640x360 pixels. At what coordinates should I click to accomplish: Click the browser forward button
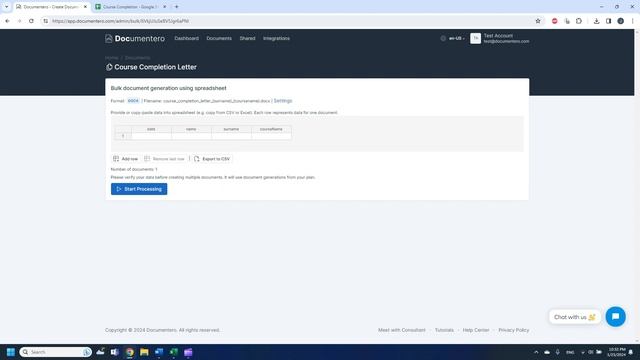(x=19, y=21)
